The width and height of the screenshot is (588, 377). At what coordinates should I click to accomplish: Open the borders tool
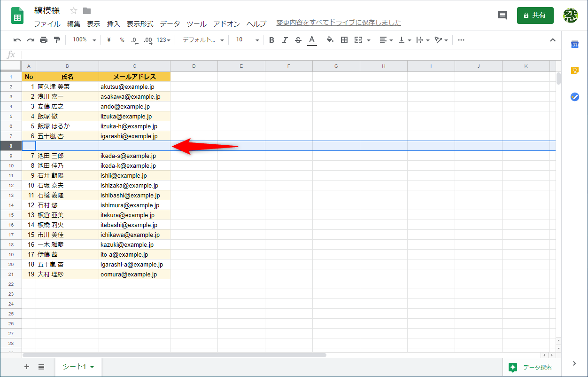[x=344, y=40]
